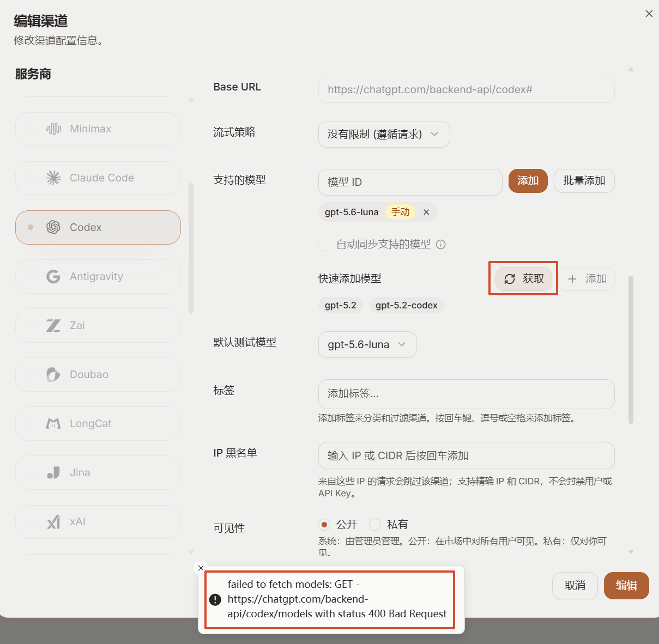
Task: Select the Zai provider radio
Action: (x=31, y=325)
